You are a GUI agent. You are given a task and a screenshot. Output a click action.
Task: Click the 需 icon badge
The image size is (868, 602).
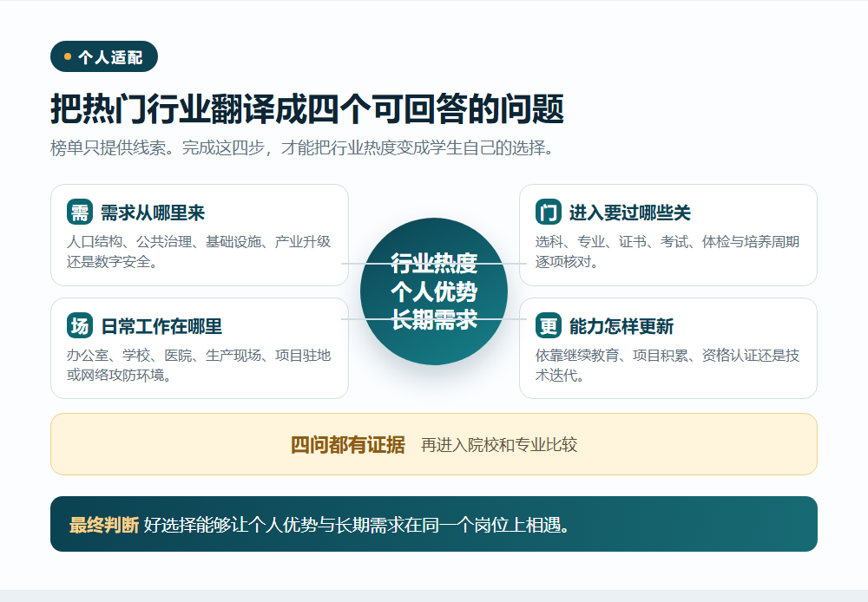click(x=80, y=212)
